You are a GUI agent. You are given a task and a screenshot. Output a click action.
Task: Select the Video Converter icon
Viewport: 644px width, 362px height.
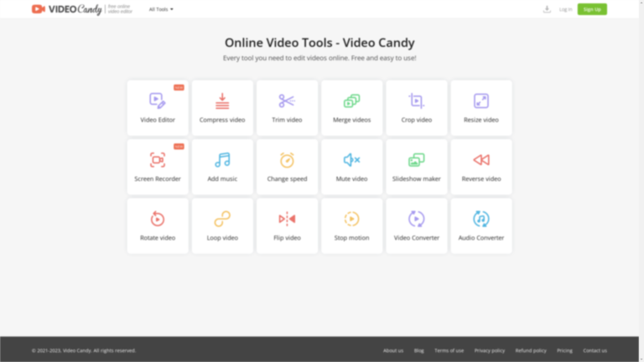click(416, 219)
